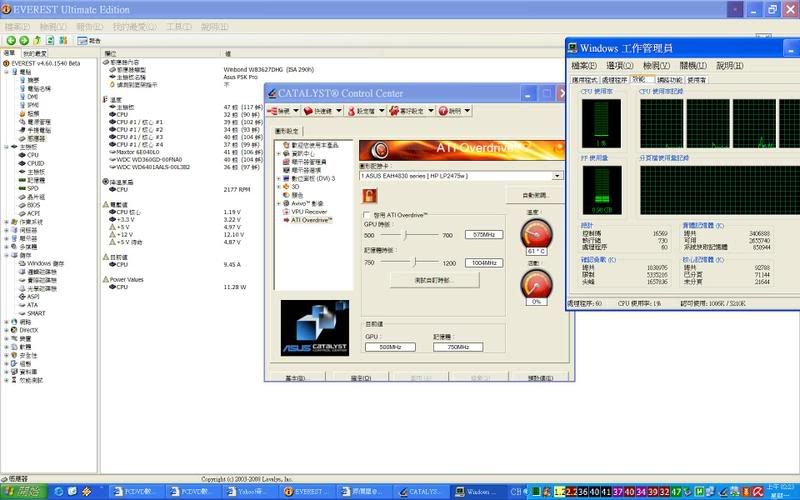The image size is (800, 500).
Task: Select BIOS in the EVEREST navigation tree
Action: [x=34, y=205]
